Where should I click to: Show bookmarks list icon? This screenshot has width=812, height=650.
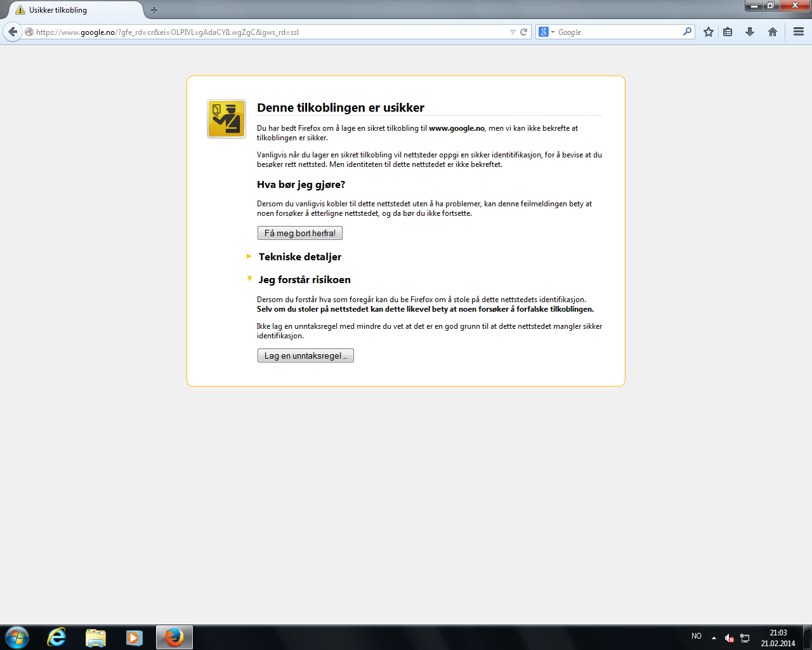[x=728, y=32]
